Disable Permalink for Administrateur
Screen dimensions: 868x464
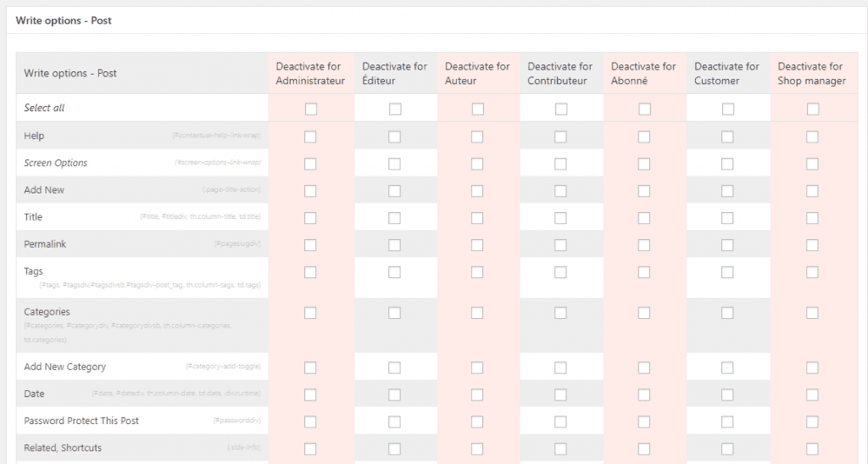tap(310, 245)
